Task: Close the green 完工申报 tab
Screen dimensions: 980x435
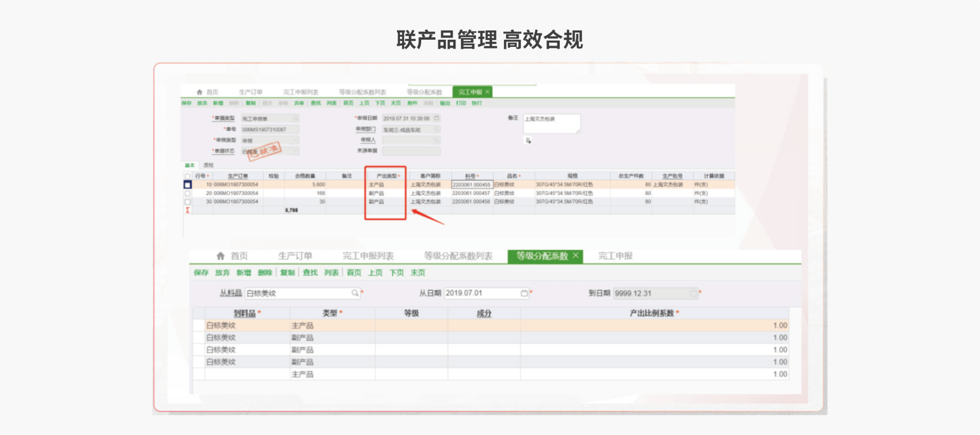Action: [x=487, y=92]
